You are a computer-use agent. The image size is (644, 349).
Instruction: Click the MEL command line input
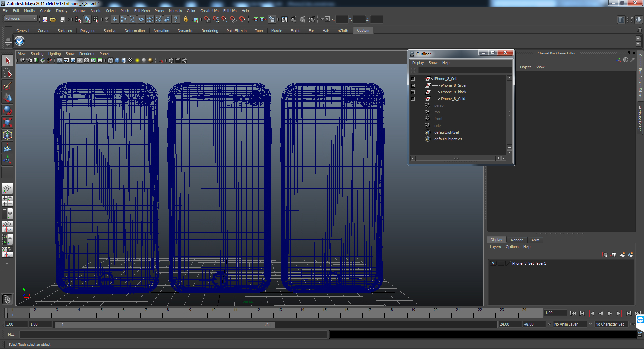(173, 334)
